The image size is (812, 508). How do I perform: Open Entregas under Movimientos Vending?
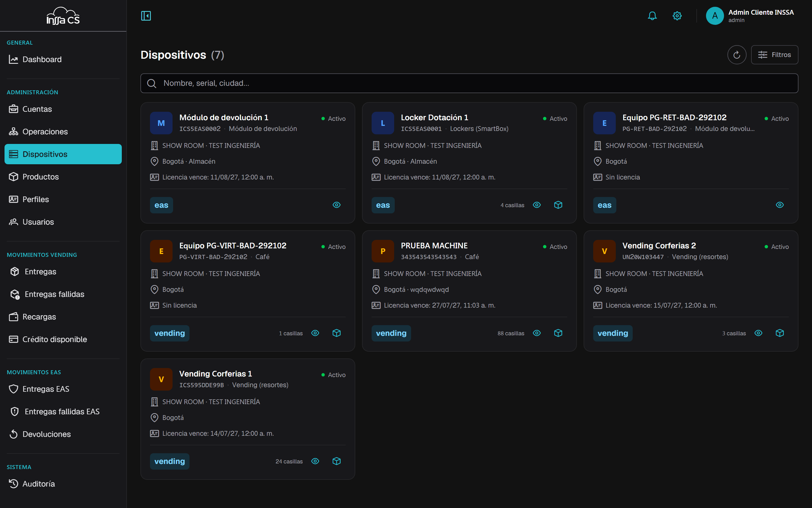[63, 271]
